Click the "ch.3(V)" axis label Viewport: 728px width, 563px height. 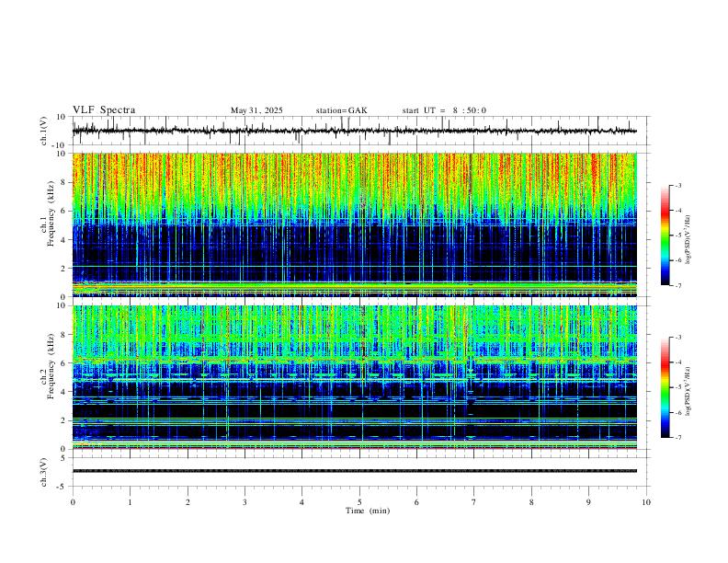pyautogui.click(x=44, y=472)
